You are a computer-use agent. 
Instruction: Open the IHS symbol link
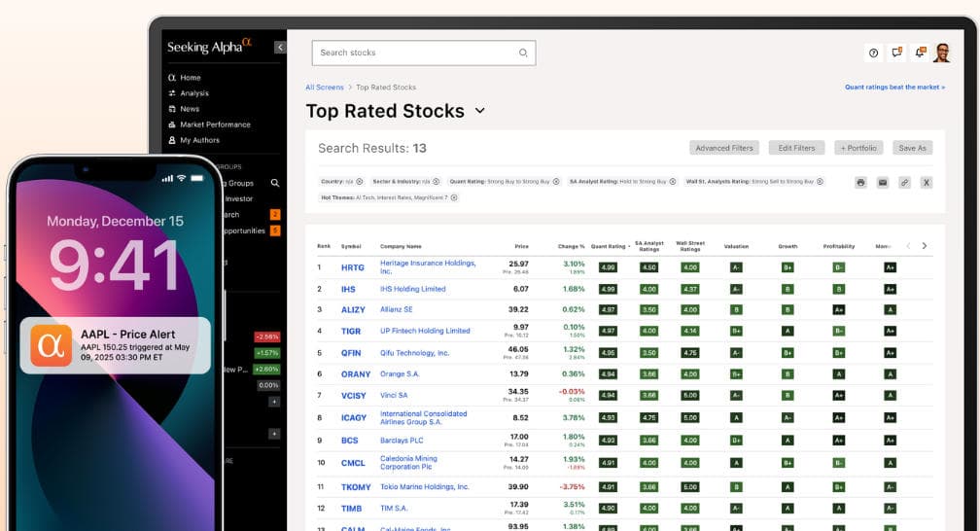point(348,290)
